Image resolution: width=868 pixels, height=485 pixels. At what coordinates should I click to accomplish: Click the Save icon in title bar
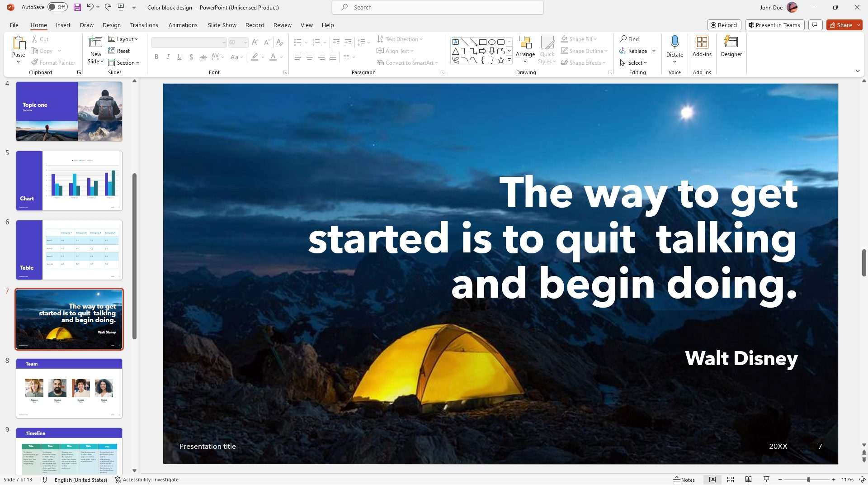tap(77, 7)
